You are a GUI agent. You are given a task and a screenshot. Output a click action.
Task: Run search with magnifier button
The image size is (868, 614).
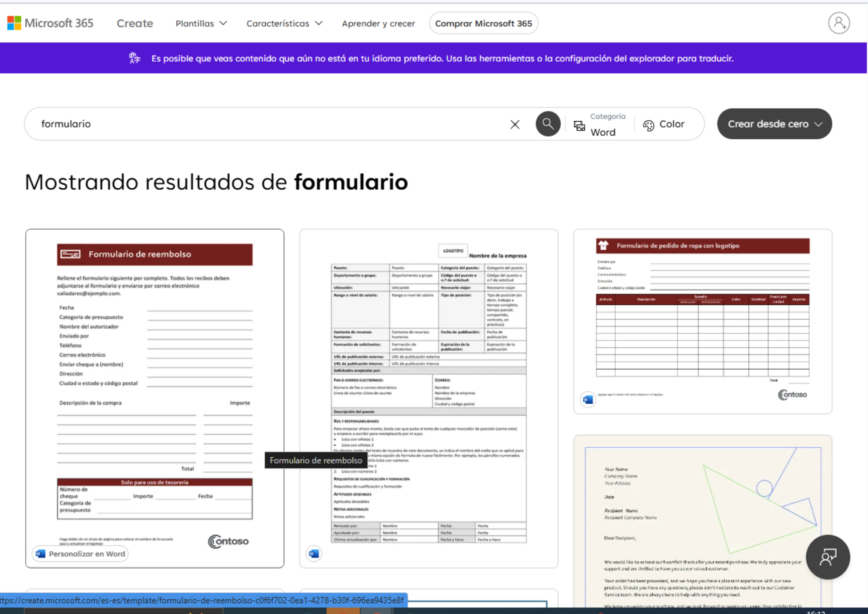pyautogui.click(x=548, y=124)
